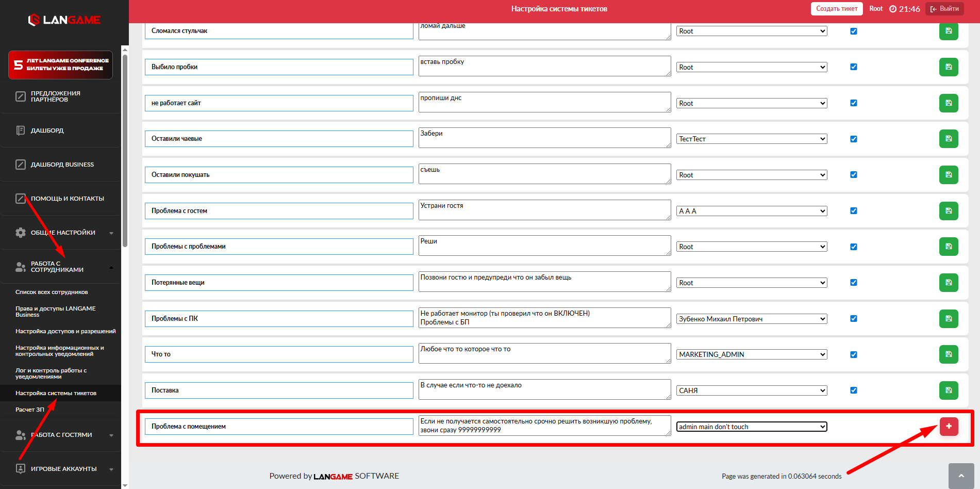Uncheck the 'Проблемы с проблемами' row checkbox
Viewport: 980px width, 489px height.
point(854,247)
